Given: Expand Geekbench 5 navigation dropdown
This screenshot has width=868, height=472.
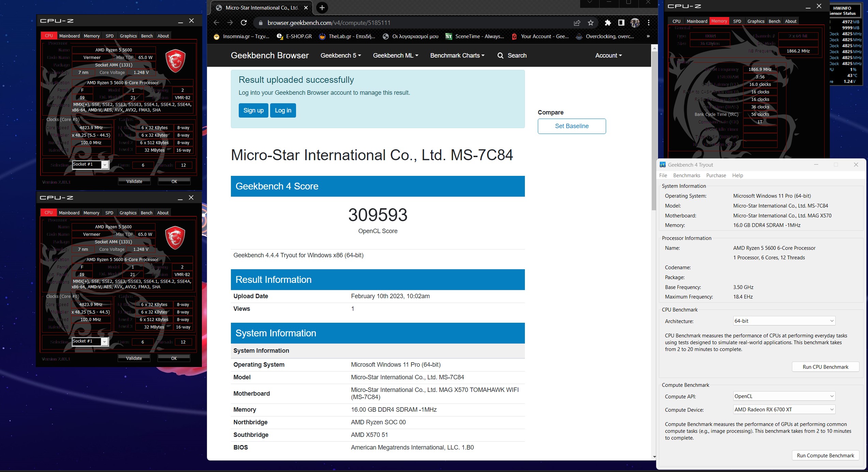Looking at the screenshot, I should pos(340,56).
